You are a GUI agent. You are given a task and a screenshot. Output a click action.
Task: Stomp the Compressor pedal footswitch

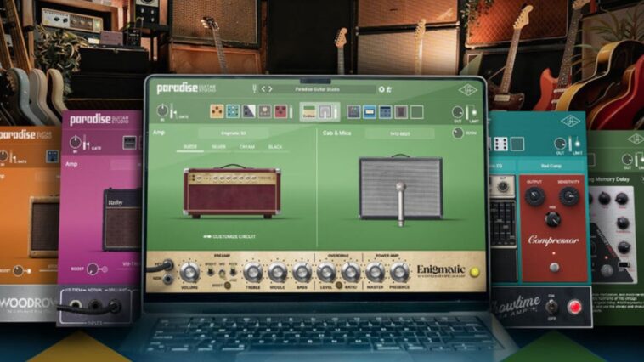(x=554, y=268)
